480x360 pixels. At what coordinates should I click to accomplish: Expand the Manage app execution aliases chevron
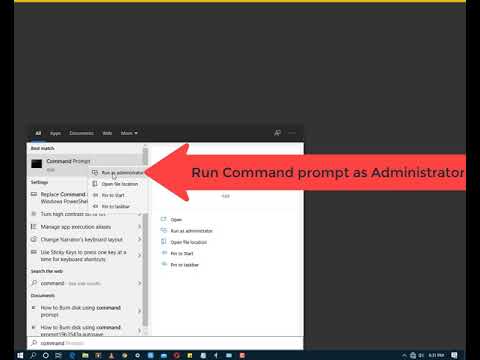point(139,227)
